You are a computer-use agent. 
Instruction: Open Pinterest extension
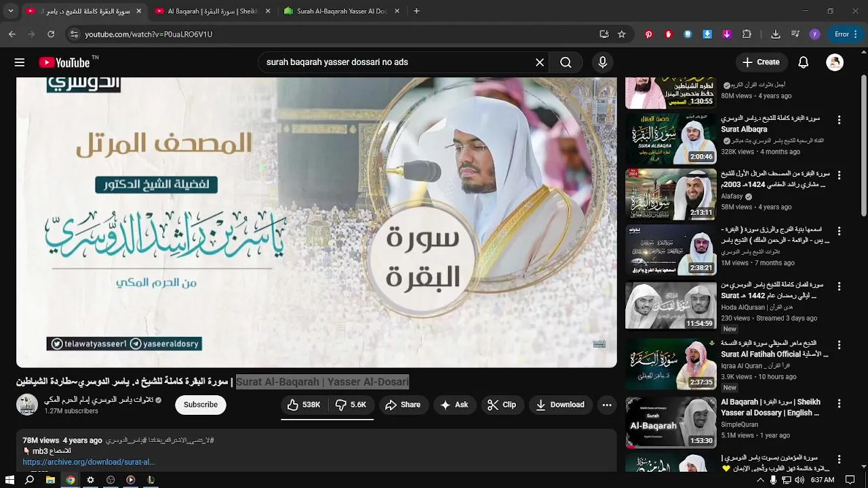pos(649,34)
